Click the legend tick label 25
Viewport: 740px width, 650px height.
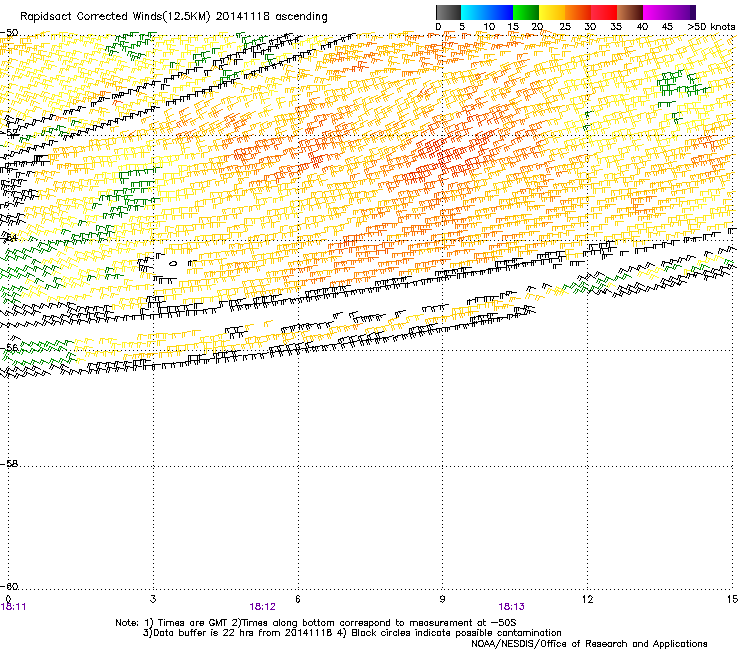click(565, 27)
